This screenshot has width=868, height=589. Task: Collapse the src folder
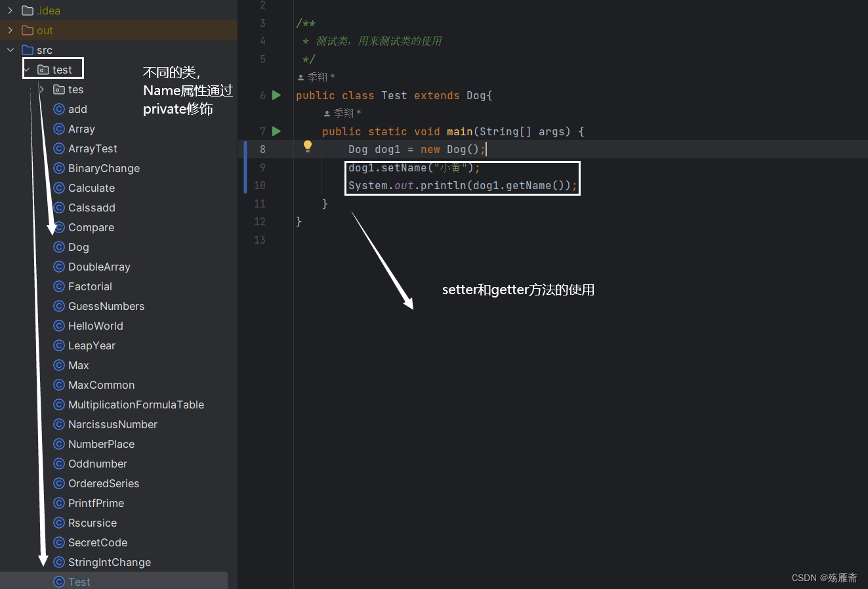coord(10,50)
